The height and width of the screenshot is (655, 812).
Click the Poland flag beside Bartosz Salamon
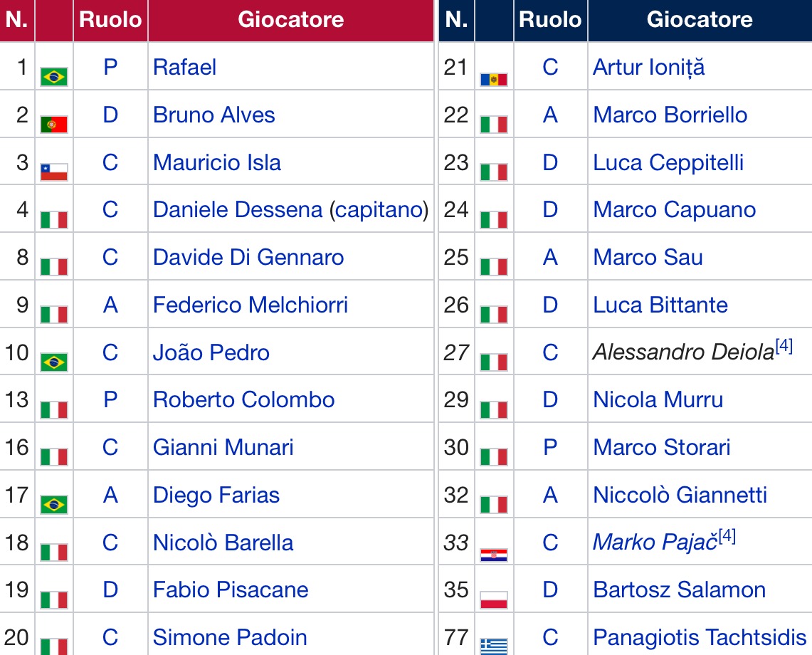click(x=494, y=599)
